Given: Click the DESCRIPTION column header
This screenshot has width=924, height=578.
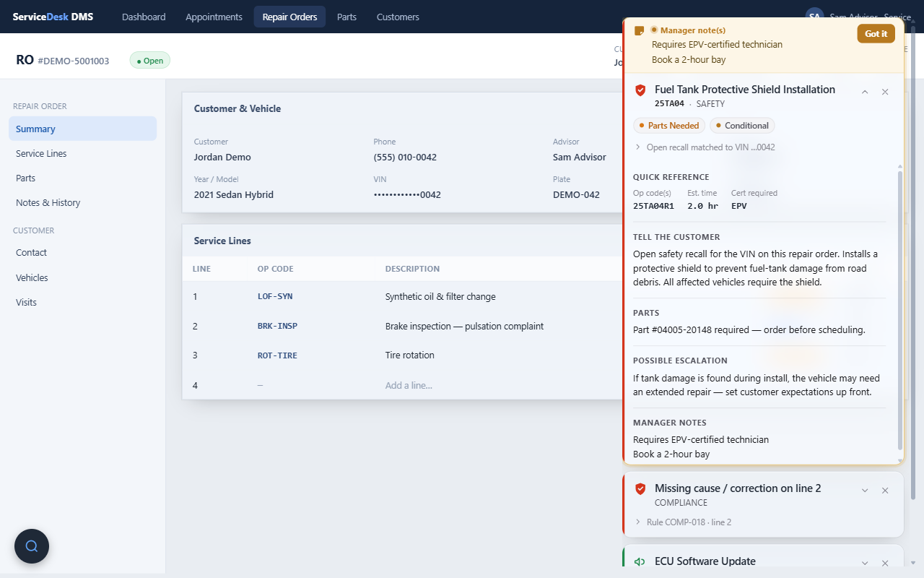Looking at the screenshot, I should coord(412,269).
